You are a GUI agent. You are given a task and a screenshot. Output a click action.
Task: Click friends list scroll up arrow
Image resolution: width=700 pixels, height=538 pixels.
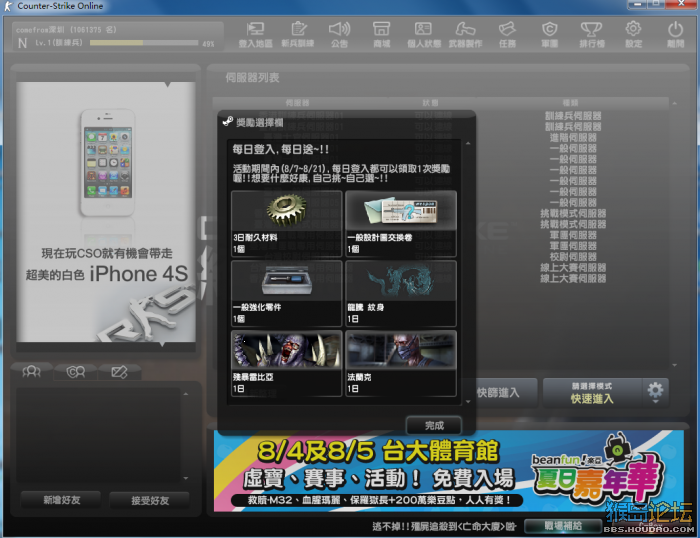click(x=186, y=394)
